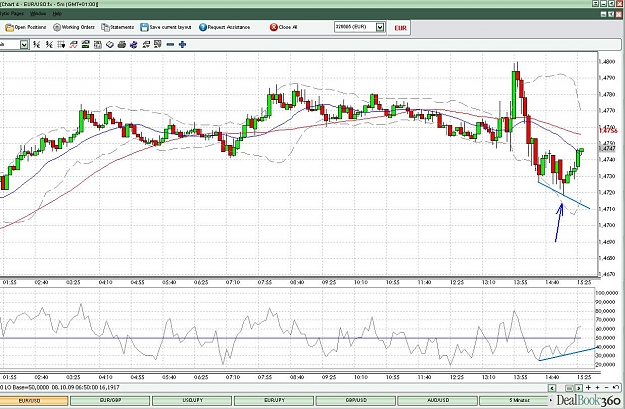Click current price label 1,4747

[607, 148]
